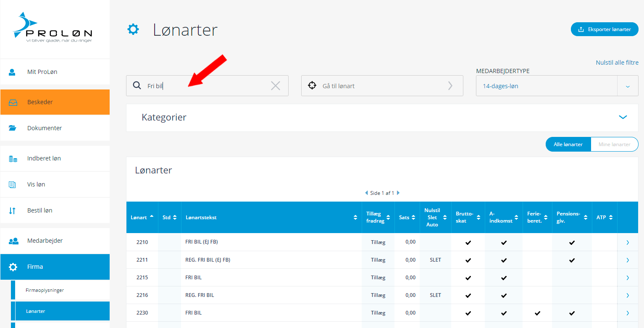Open Firmaoplysninger submenu item
Viewport: 644px width, 328px height.
coord(45,290)
